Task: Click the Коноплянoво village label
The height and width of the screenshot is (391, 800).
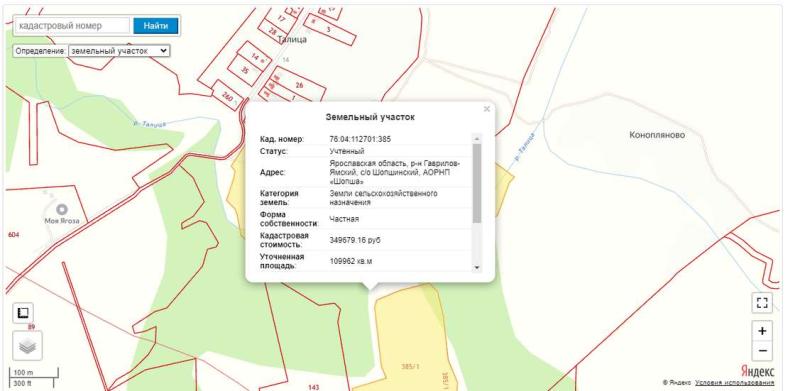Action: click(x=657, y=135)
